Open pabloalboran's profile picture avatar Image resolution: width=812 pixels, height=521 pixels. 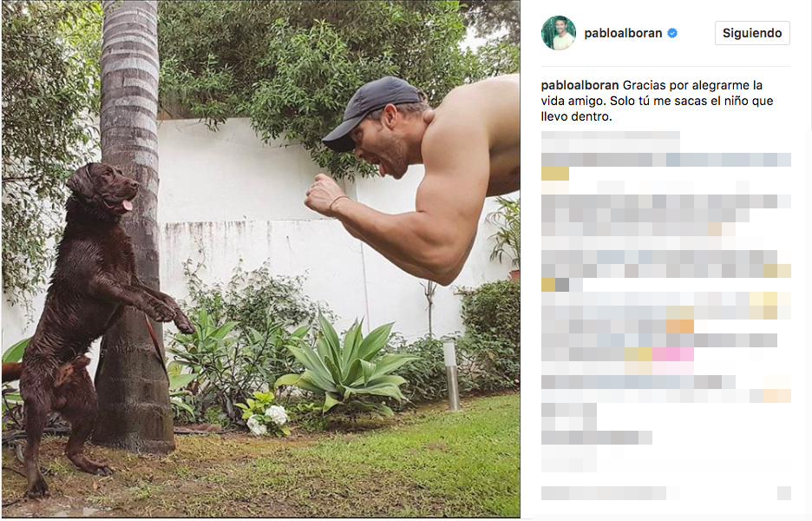point(559,33)
